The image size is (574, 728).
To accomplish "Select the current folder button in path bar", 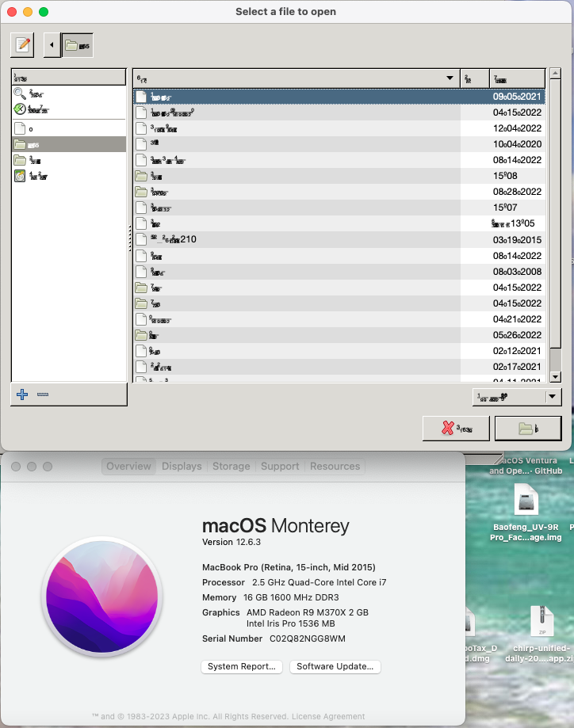I will [x=77, y=45].
